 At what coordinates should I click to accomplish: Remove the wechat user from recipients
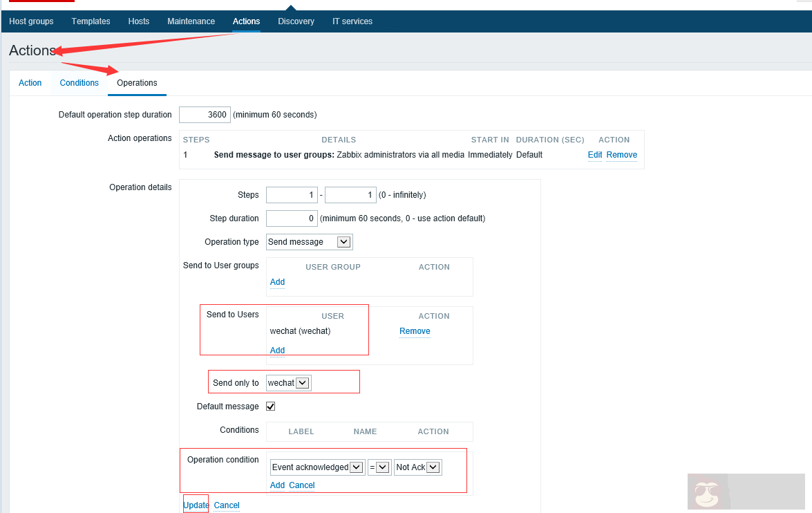(x=414, y=331)
